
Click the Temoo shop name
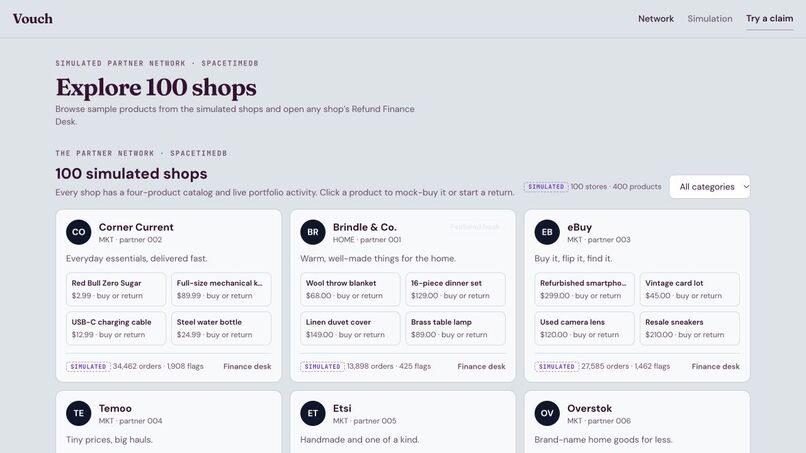pyautogui.click(x=115, y=408)
